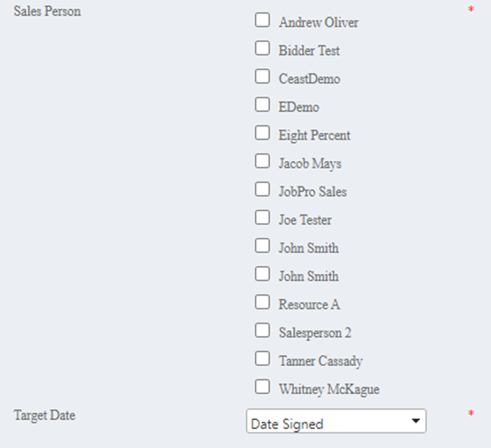The width and height of the screenshot is (491, 448).
Task: Tick the CeastDemo checkbox
Action: click(x=262, y=77)
